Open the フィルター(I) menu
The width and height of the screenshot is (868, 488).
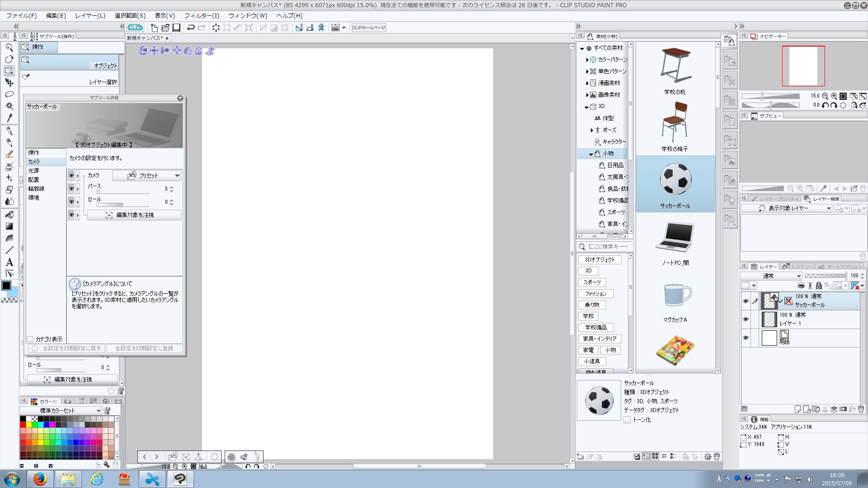(202, 15)
